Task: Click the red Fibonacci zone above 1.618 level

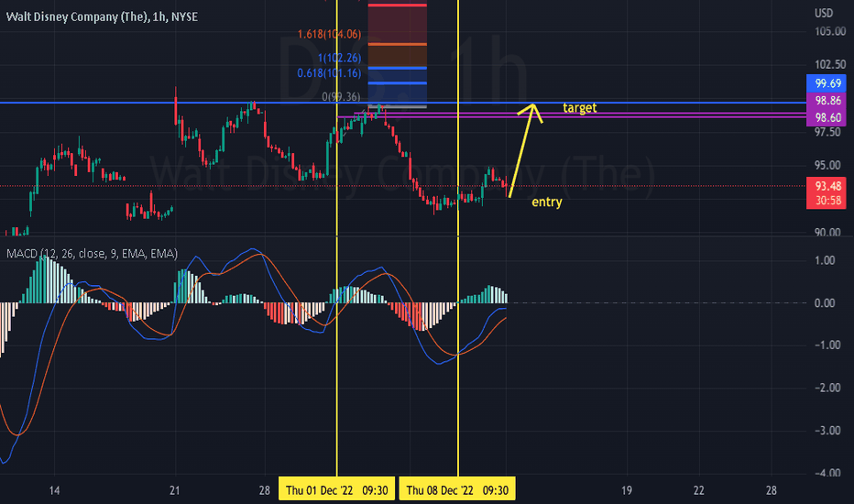Action: pos(397,25)
